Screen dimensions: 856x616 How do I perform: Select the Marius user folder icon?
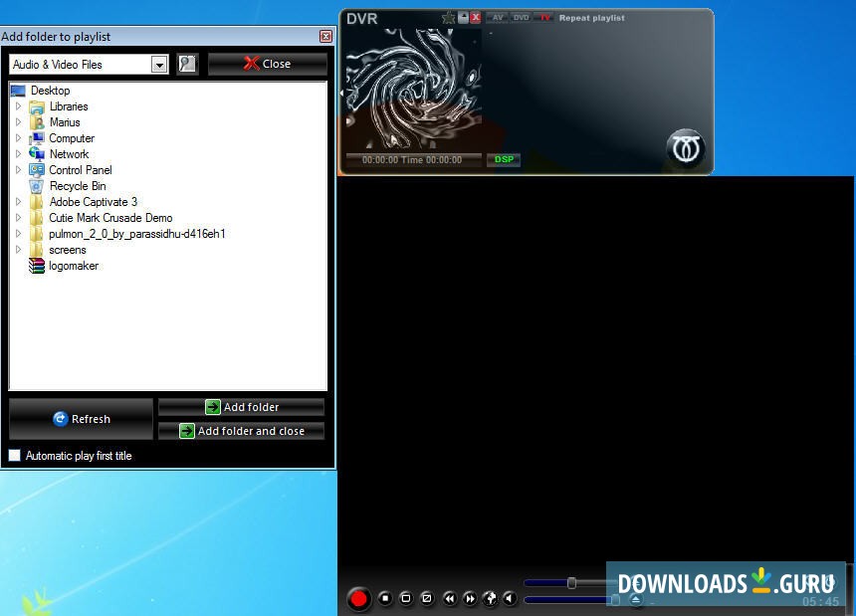click(x=37, y=122)
